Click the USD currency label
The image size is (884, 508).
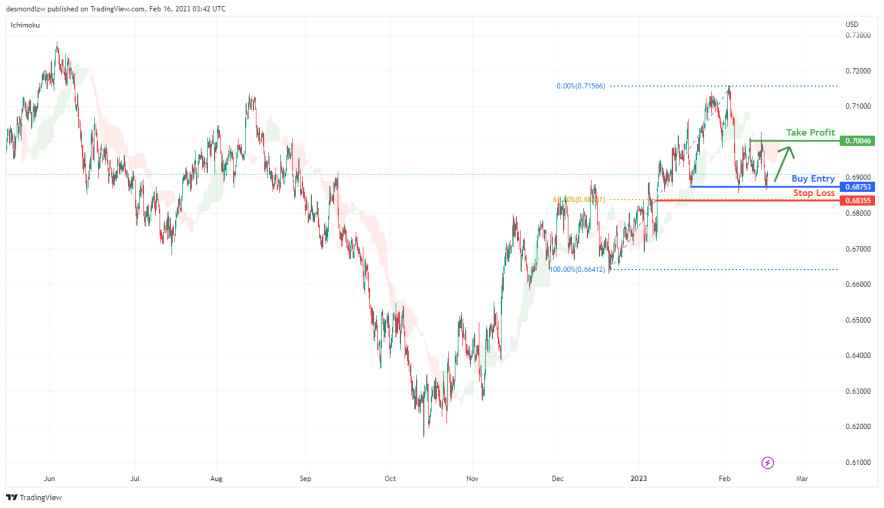click(x=851, y=24)
